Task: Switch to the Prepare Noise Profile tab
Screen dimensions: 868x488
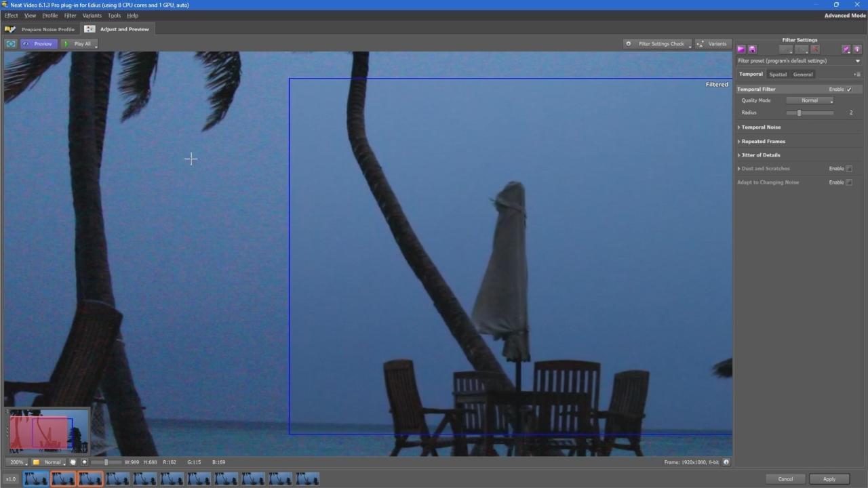Action: coord(41,29)
